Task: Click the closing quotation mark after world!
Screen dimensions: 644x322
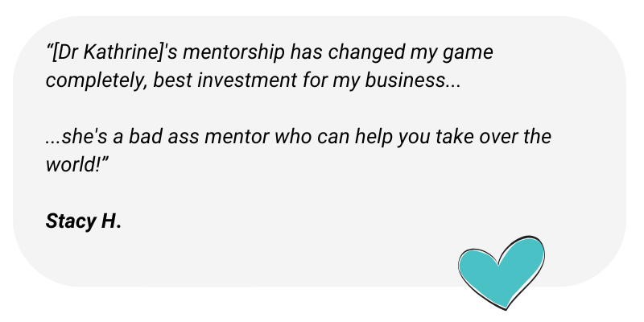Action: click(x=104, y=160)
